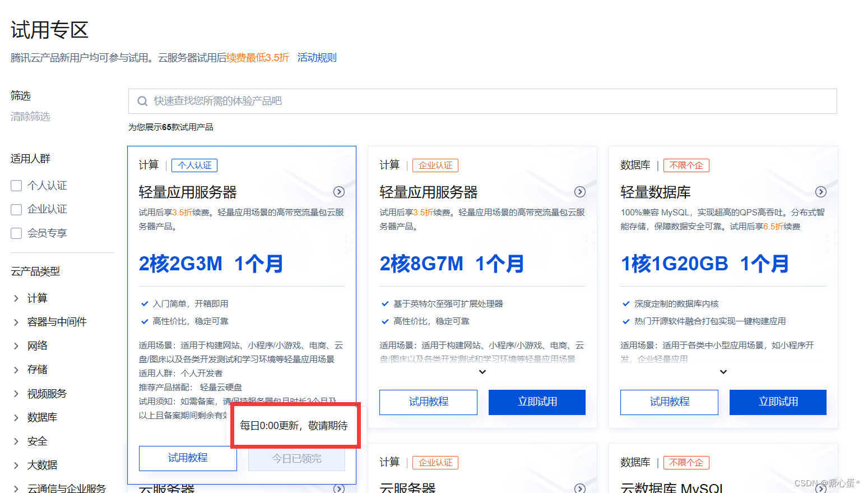Image resolution: width=868 pixels, height=493 pixels.
Task: Focus the product search input field
Action: pyautogui.click(x=482, y=101)
